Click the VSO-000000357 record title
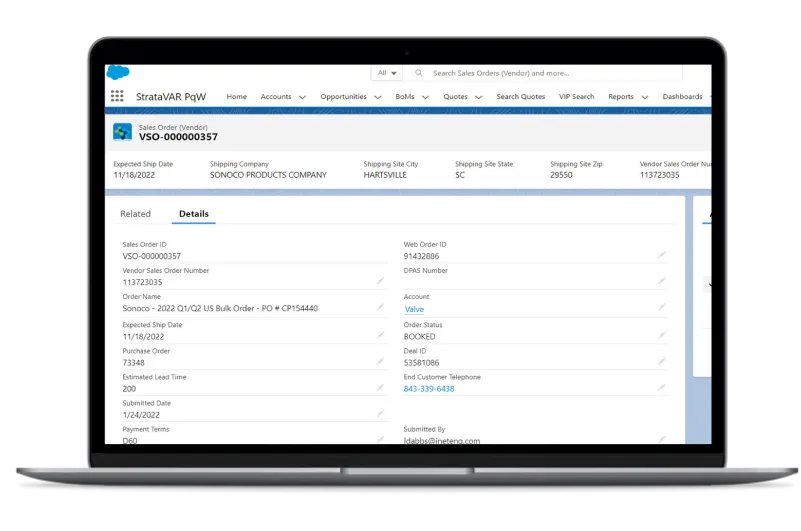 [178, 137]
